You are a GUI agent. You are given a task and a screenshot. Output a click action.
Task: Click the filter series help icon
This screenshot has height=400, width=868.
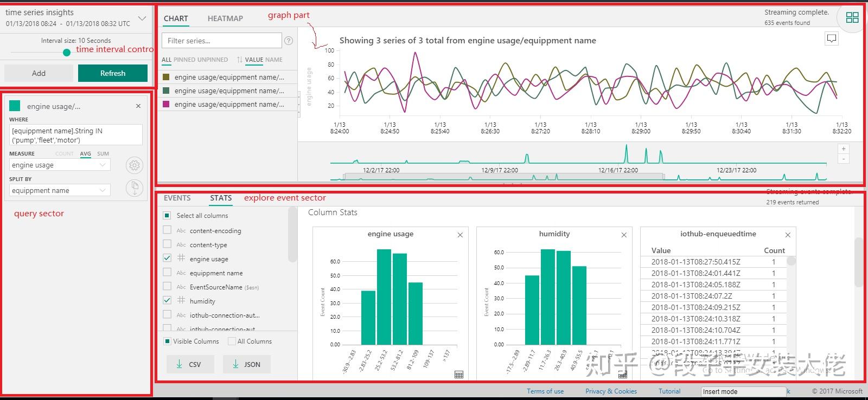(289, 41)
